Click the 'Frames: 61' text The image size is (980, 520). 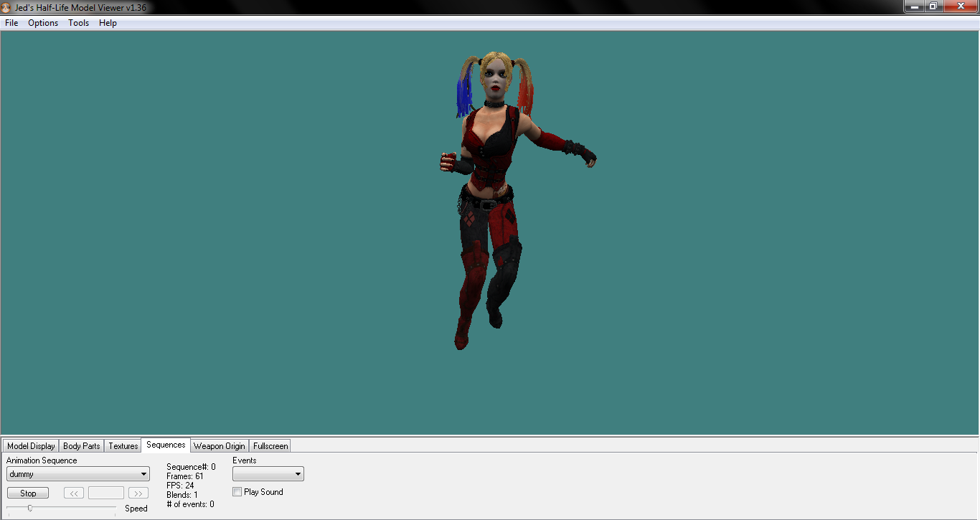point(185,476)
